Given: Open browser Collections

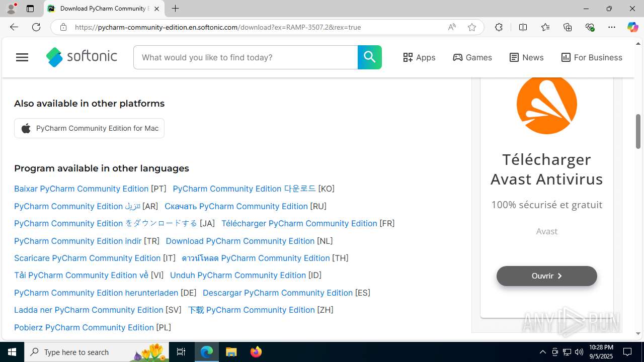Looking at the screenshot, I should [568, 27].
